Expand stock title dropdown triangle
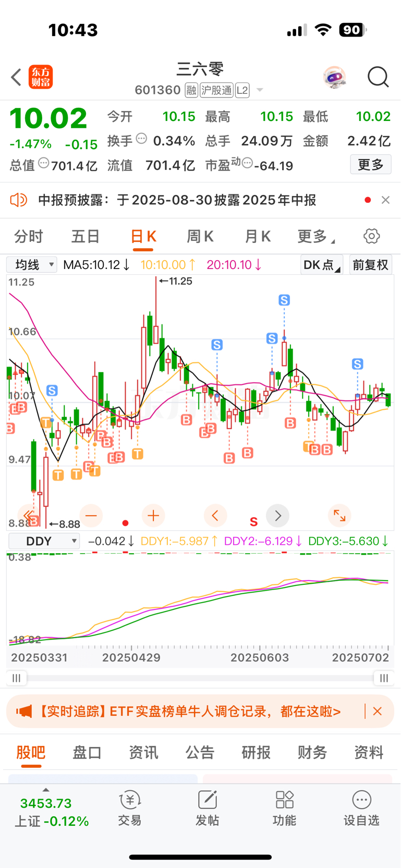401x868 pixels. coord(260,91)
